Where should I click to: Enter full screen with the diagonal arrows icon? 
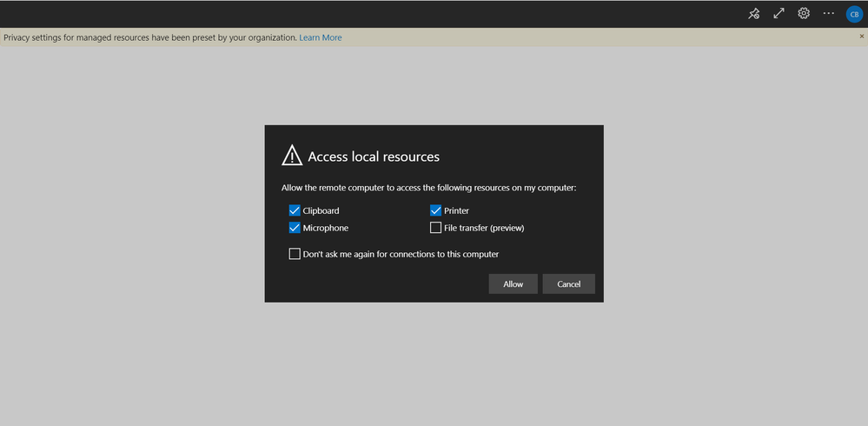pos(779,14)
